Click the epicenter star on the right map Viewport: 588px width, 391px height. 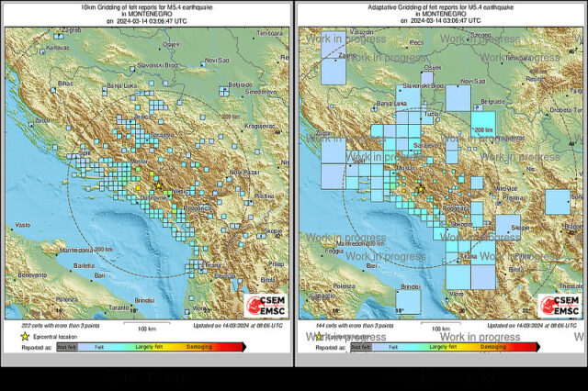point(420,187)
